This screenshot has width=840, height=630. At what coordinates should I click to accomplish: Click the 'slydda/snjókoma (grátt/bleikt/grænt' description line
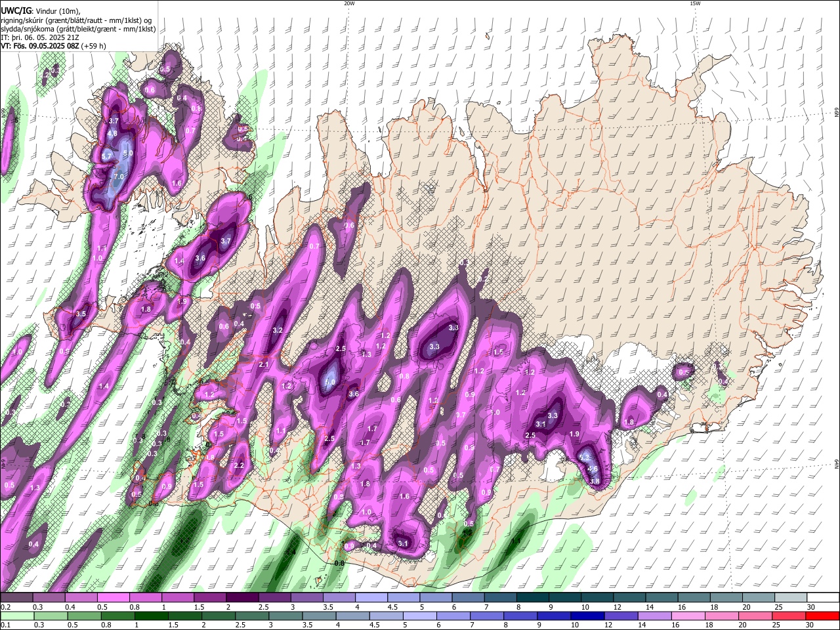point(78,29)
